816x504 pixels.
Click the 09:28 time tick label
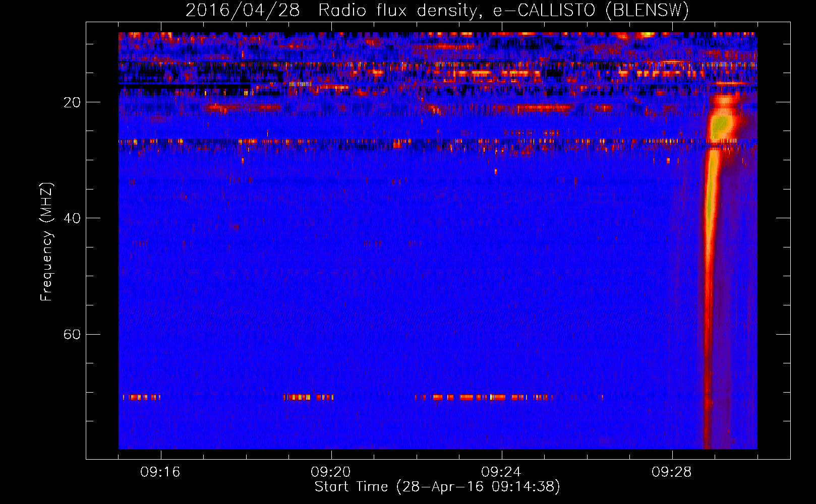point(672,472)
